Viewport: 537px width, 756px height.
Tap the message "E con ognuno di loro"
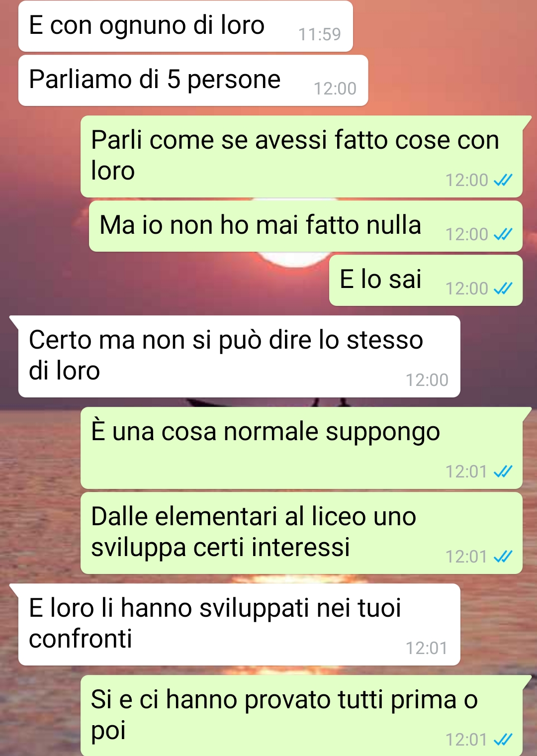[185, 26]
